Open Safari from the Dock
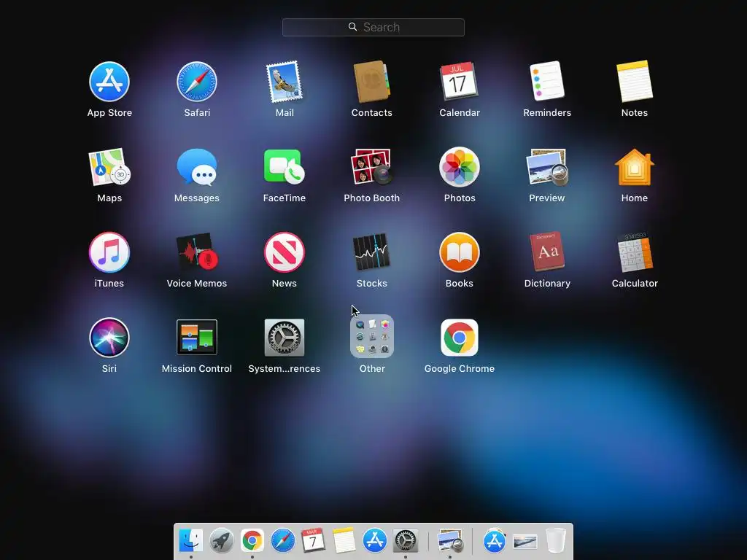This screenshot has width=747, height=560. point(282,541)
